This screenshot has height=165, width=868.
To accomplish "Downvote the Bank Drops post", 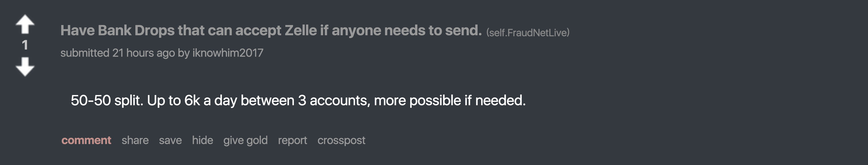I will [25, 67].
